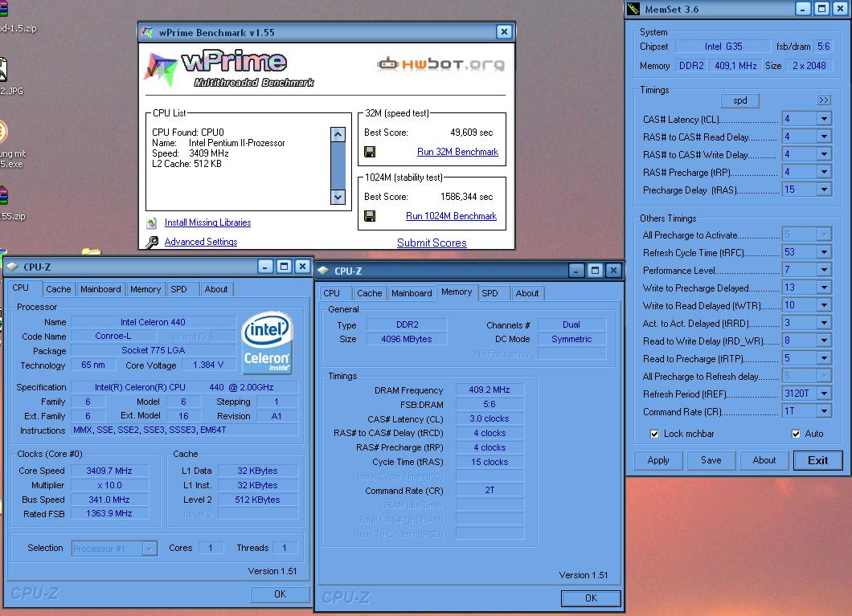Open the HWBOT.org logo

441,64
